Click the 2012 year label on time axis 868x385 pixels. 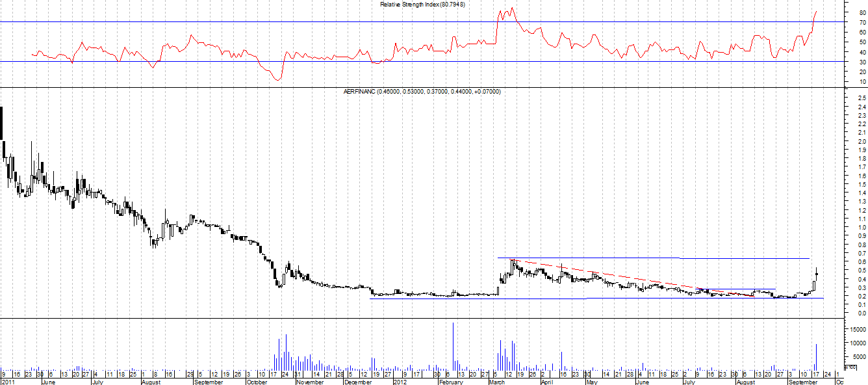pyautogui.click(x=402, y=382)
